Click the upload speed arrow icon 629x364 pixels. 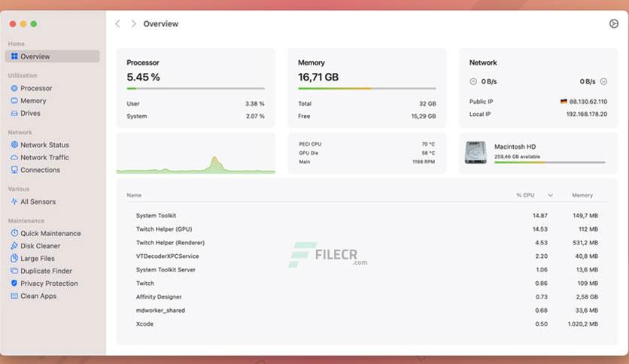[473, 81]
